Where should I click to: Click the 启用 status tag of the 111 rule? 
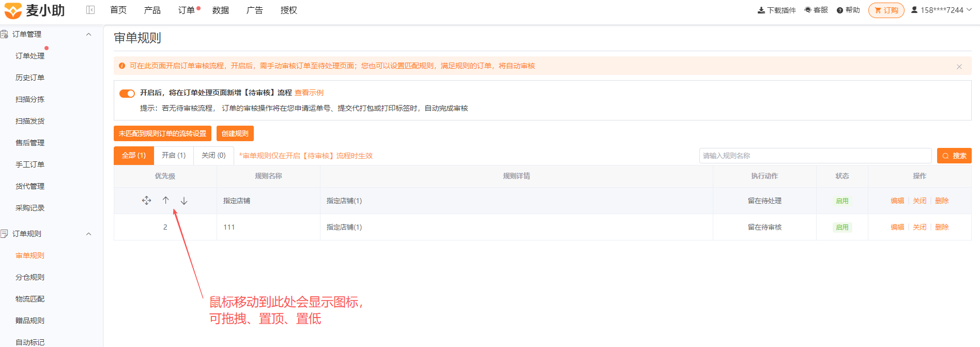[x=842, y=227]
